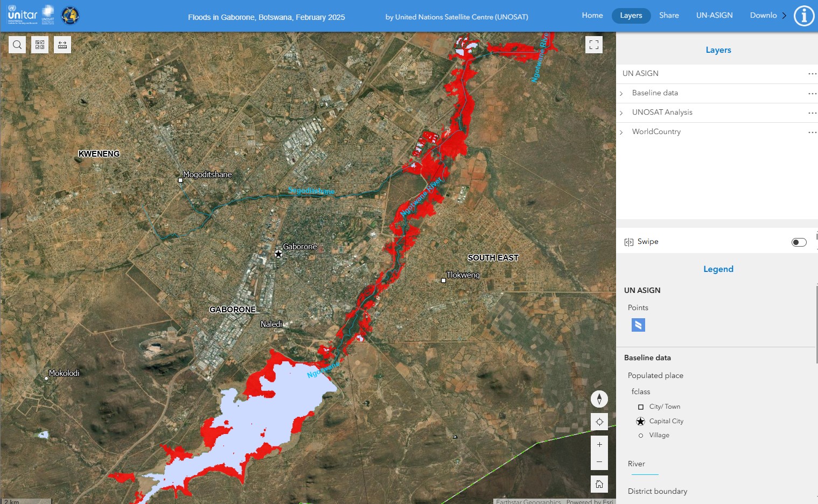Image resolution: width=818 pixels, height=504 pixels.
Task: Zoom out of the map
Action: point(599,462)
